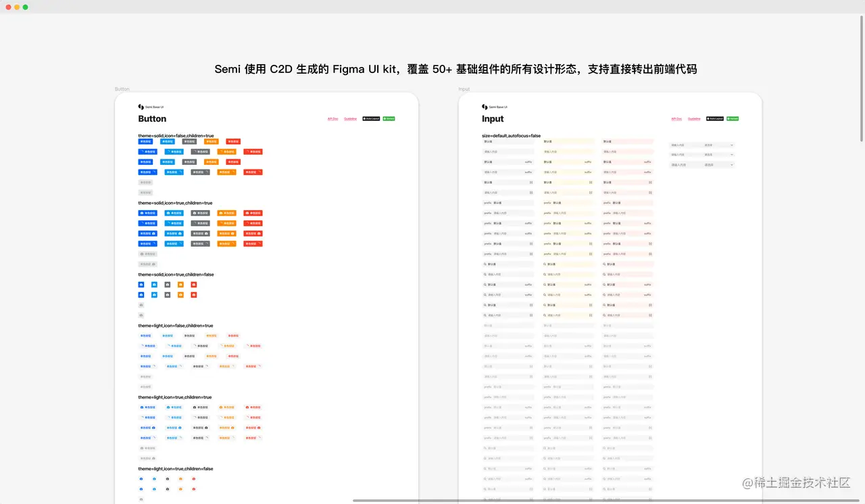The width and height of the screenshot is (865, 504).
Task: Click first-row gray button under theme=solid,icon=true,children=true
Action: [x=200, y=213]
